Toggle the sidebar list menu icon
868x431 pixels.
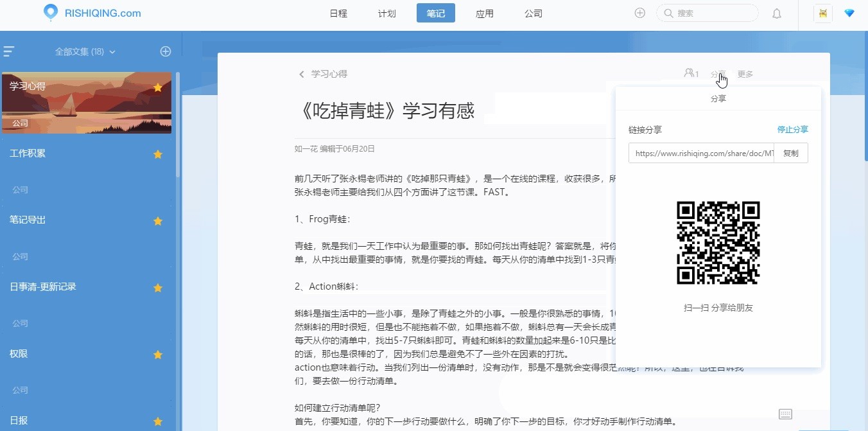[9, 51]
